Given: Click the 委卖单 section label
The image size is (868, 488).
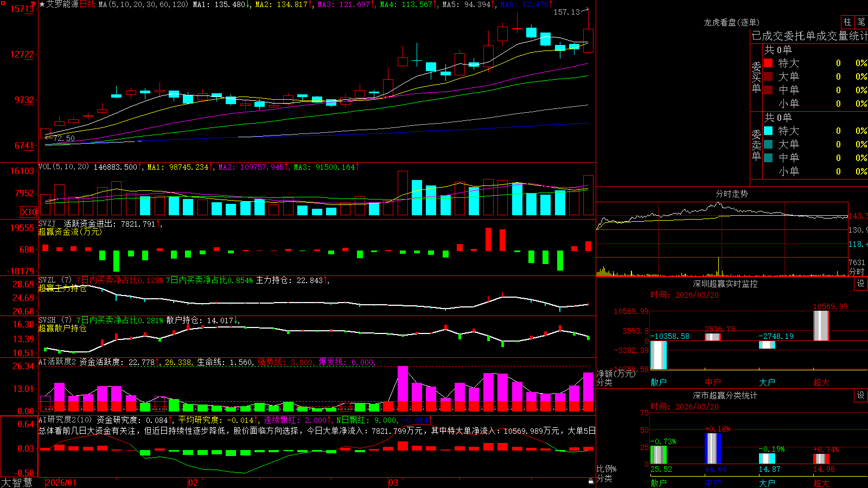Looking at the screenshot, I should pyautogui.click(x=756, y=145).
